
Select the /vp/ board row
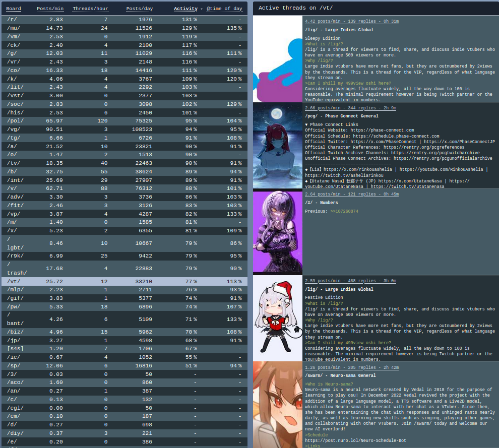(124, 214)
